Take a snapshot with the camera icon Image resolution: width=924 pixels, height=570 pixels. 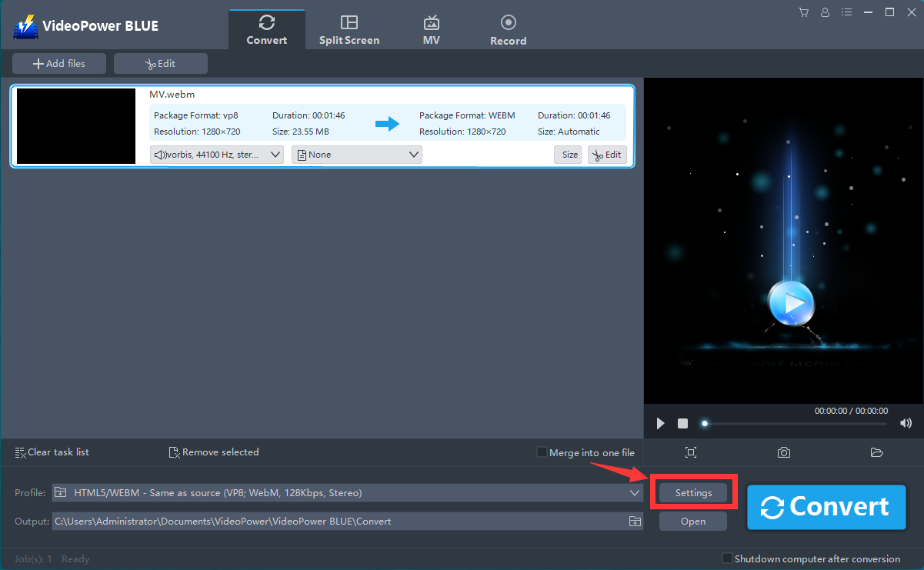coord(783,452)
